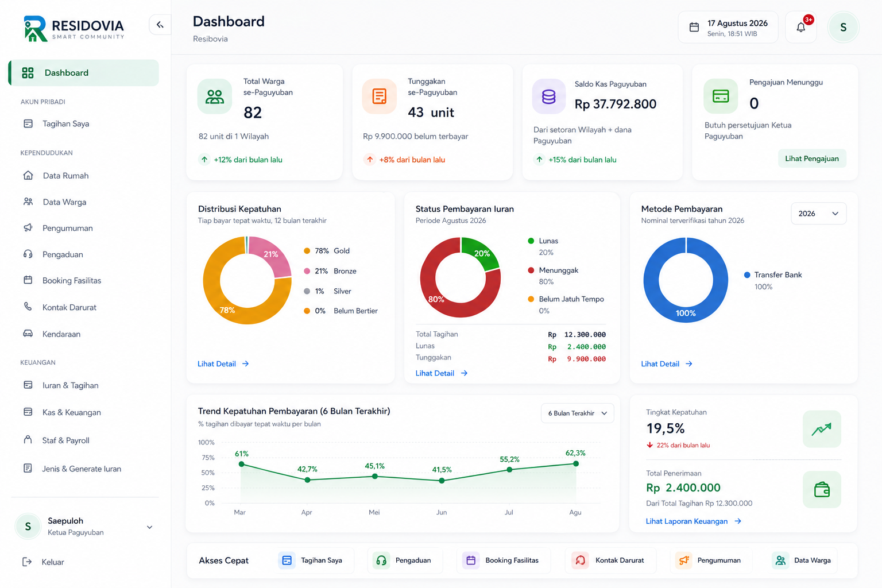Click the Mar 61% data point
882x588 pixels.
[242, 464]
